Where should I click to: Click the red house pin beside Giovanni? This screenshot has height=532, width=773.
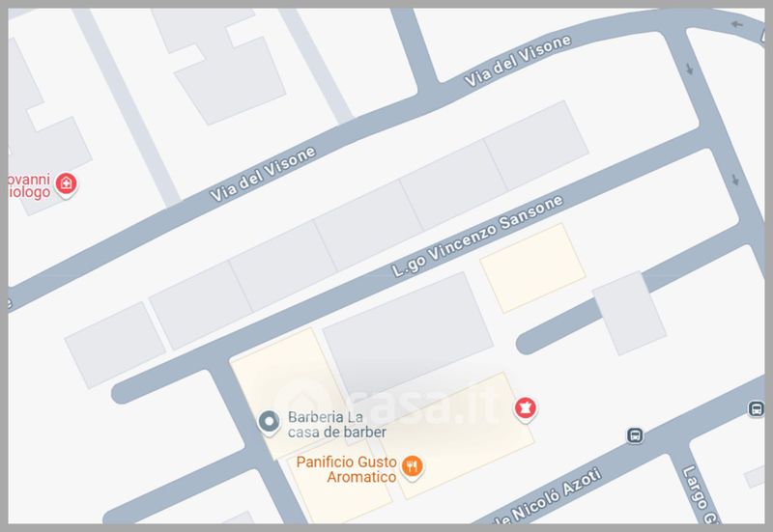(x=66, y=184)
